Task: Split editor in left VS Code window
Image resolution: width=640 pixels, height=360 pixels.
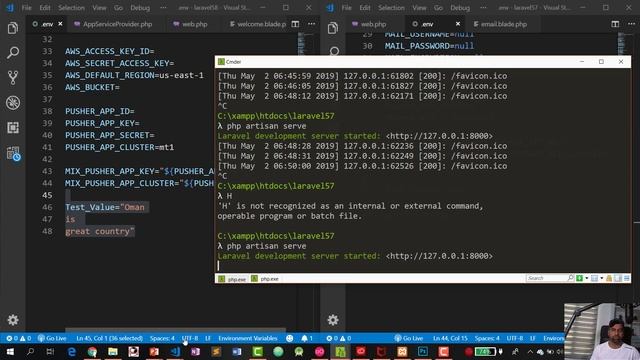Action: pyautogui.click(x=295, y=24)
